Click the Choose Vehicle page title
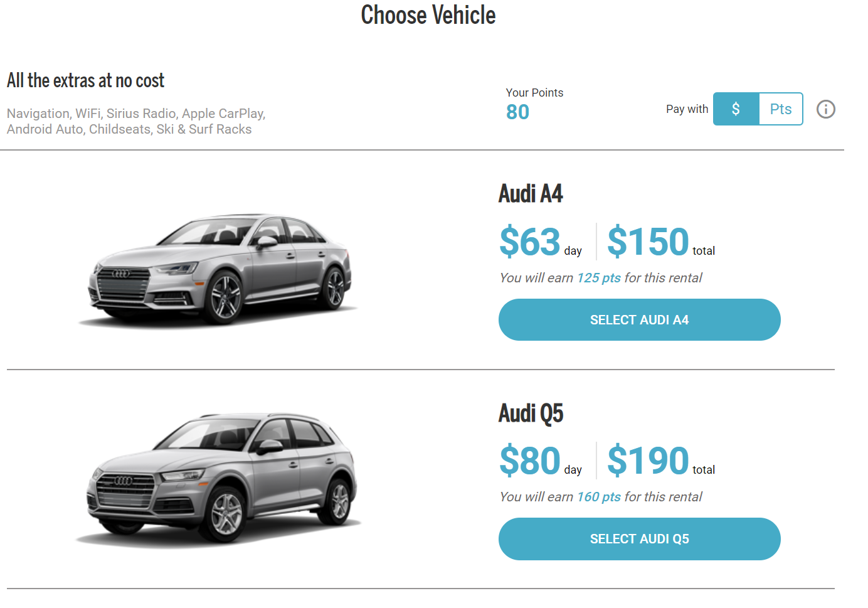 click(428, 15)
